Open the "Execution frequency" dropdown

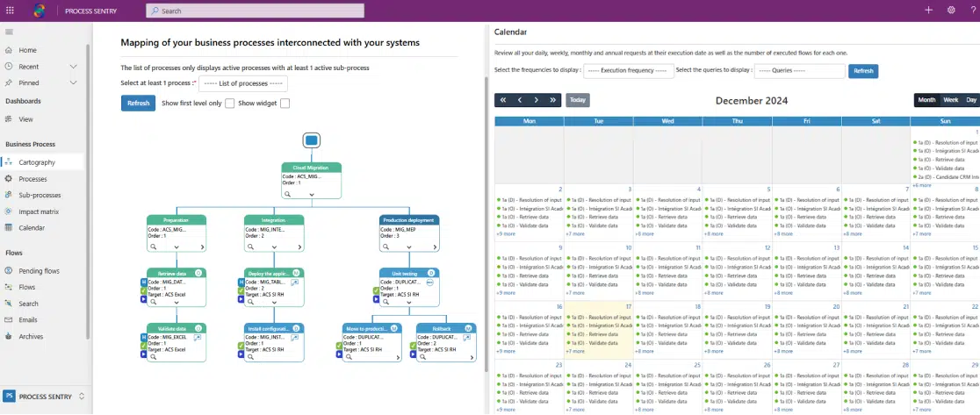tap(628, 70)
